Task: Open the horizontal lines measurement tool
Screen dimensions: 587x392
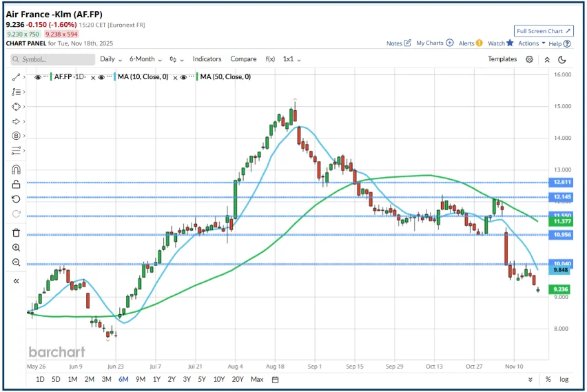Action: (16, 150)
